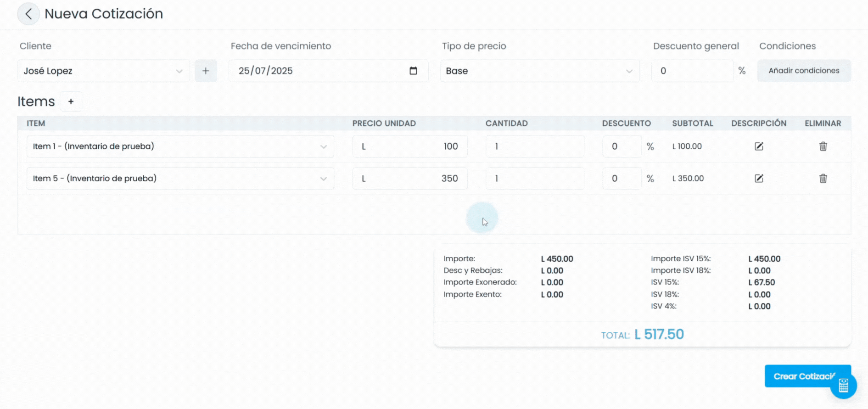Click the Item 1 descuento percent field
The image size is (868, 409).
click(x=622, y=146)
